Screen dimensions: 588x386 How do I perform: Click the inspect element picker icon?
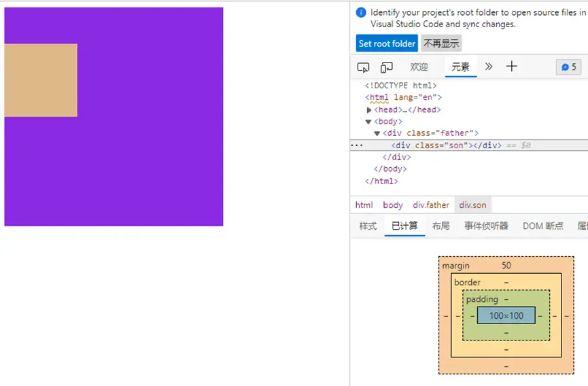(x=363, y=67)
